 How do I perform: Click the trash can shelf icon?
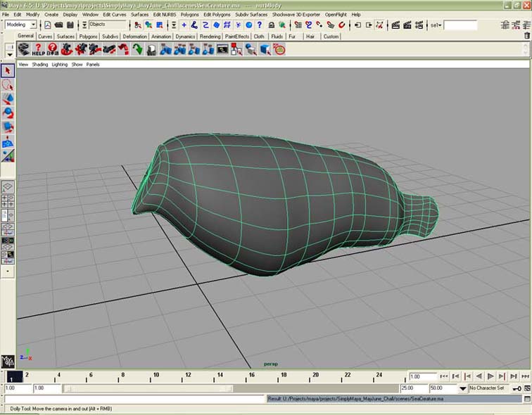(527, 36)
